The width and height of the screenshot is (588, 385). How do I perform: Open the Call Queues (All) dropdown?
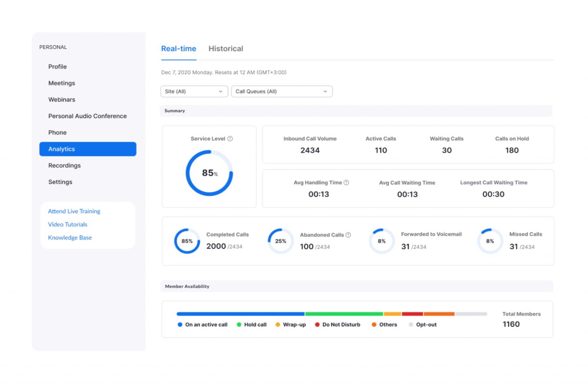coord(282,91)
